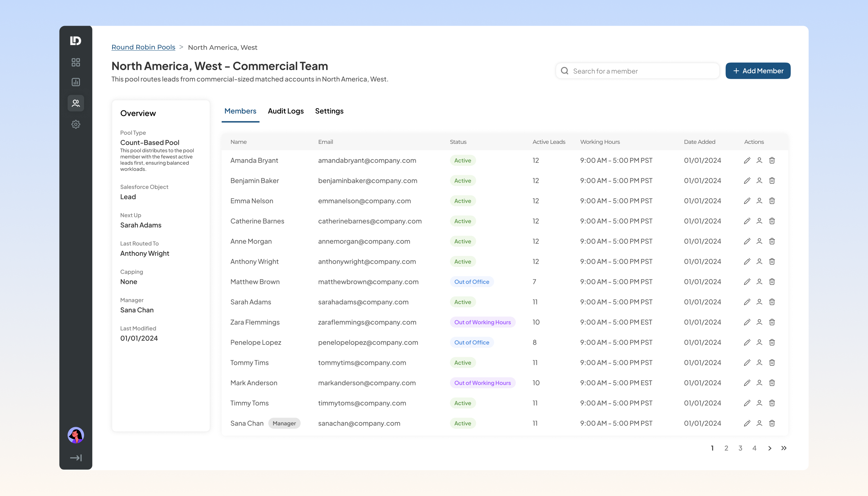Jump to last page with double chevron
Screen dimensions: 868x496
click(x=784, y=448)
